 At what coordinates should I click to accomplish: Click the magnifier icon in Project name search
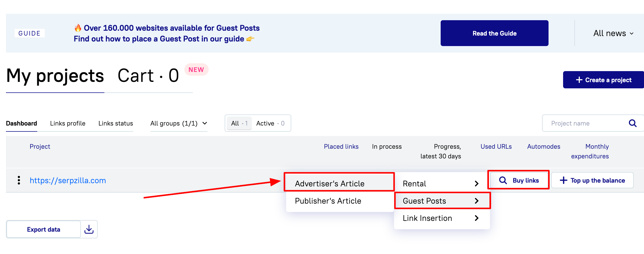click(x=632, y=123)
